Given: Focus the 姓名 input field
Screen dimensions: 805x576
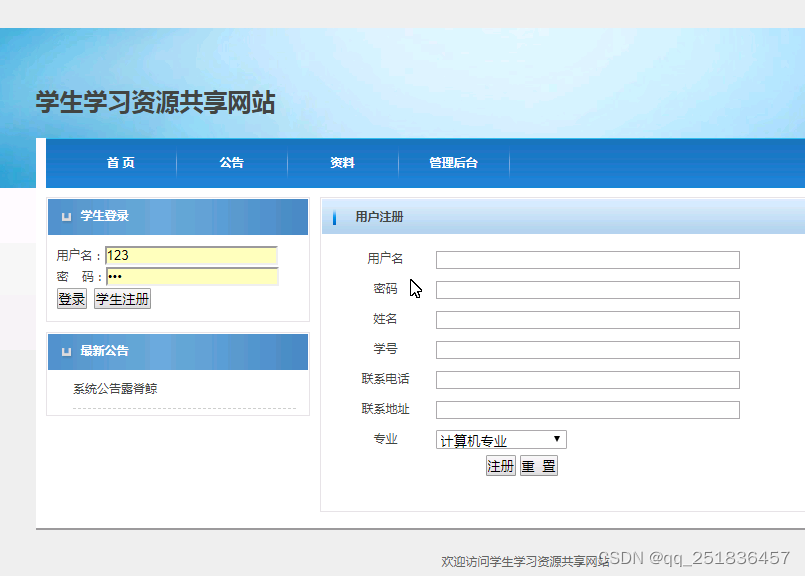Looking at the screenshot, I should pyautogui.click(x=588, y=320).
